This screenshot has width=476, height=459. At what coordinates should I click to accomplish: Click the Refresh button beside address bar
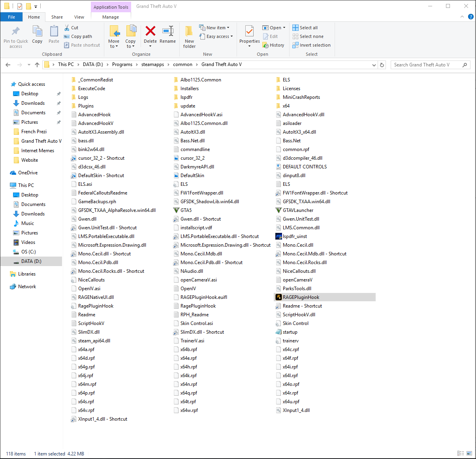382,65
